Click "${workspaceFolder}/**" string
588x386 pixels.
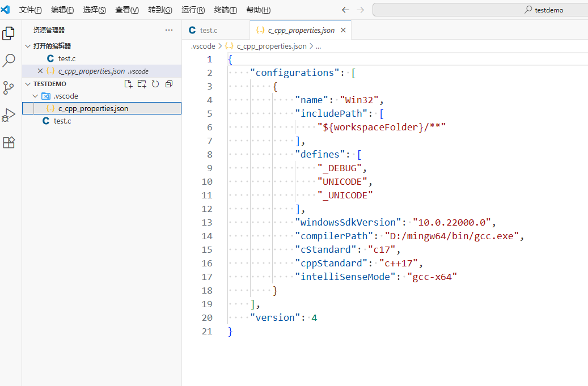pyautogui.click(x=382, y=127)
